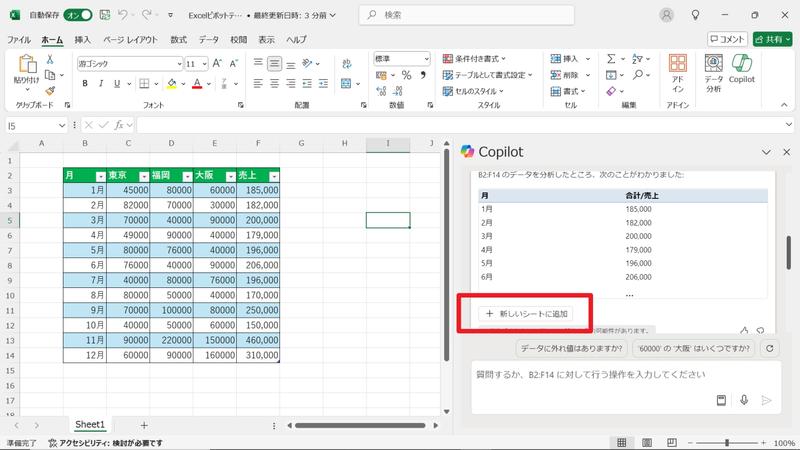800x450 pixels.
Task: Open the View (表示) tab
Action: (266, 39)
